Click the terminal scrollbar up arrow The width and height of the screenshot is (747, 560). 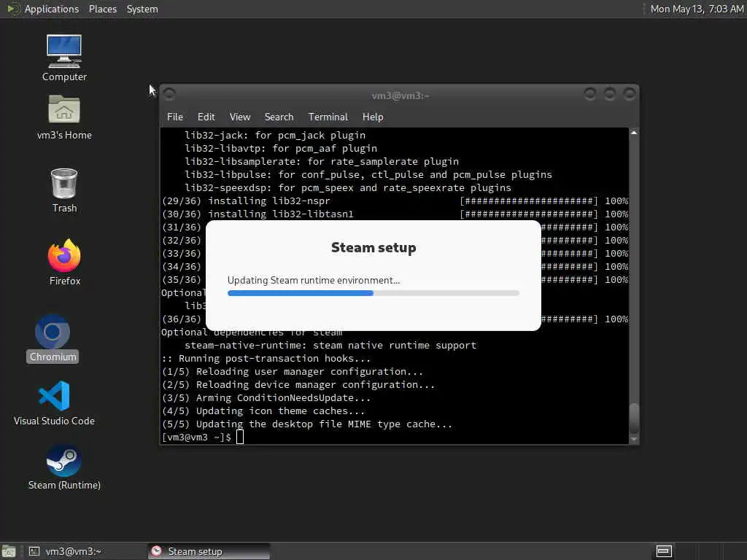(634, 133)
